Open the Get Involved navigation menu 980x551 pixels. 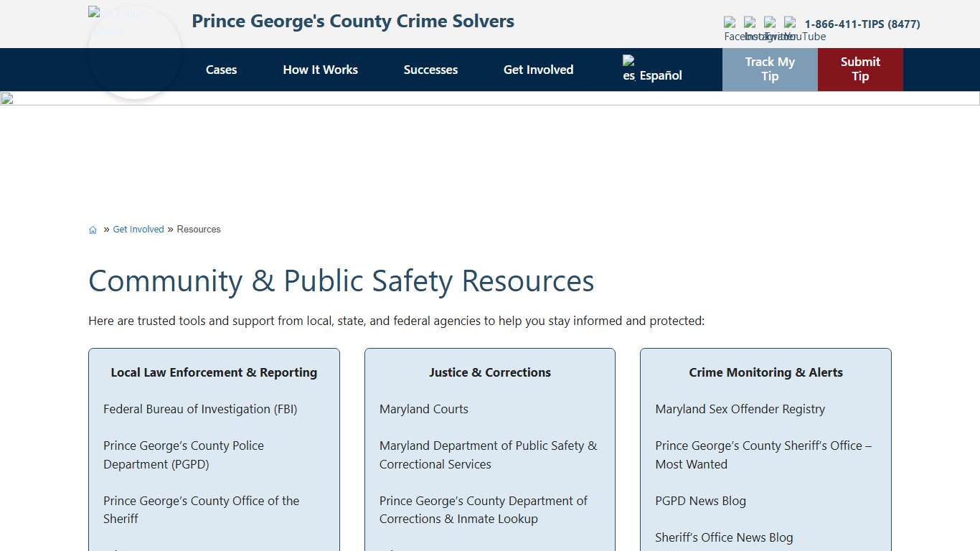pyautogui.click(x=538, y=70)
